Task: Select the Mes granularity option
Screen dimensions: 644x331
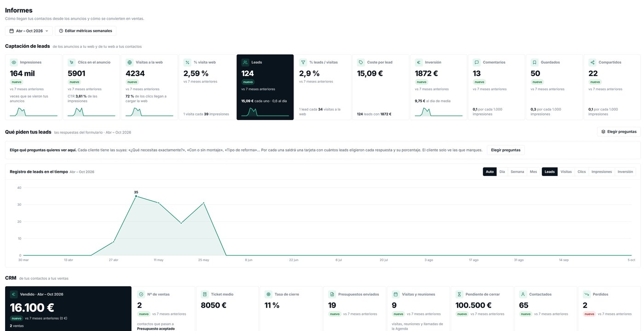Action: pyautogui.click(x=533, y=172)
